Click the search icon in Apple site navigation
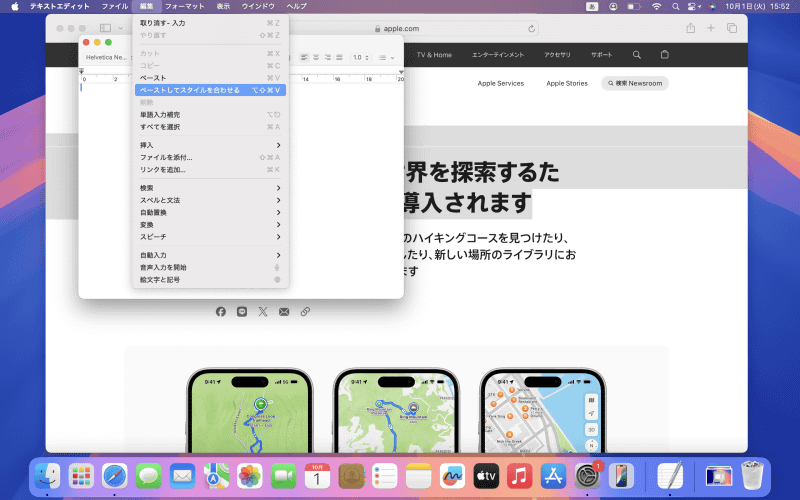The image size is (800, 500). point(636,55)
